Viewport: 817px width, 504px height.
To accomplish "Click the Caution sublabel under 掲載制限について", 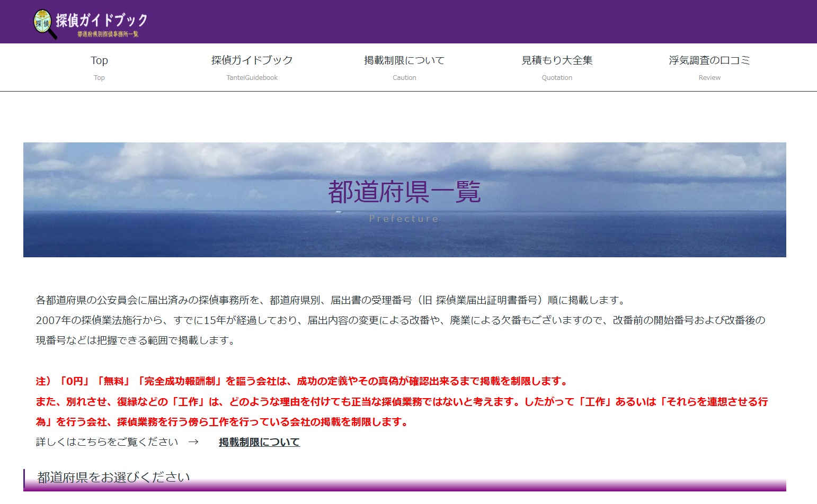I will tap(404, 78).
